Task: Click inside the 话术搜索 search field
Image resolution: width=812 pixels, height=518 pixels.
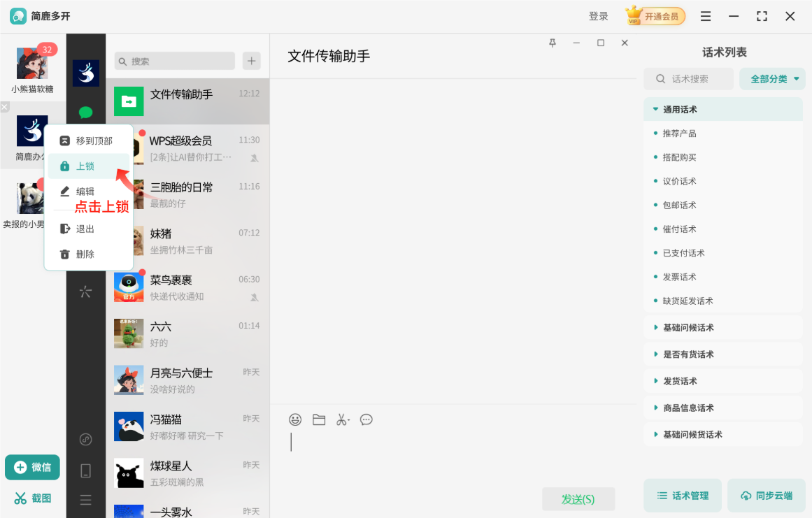Action: pos(689,79)
